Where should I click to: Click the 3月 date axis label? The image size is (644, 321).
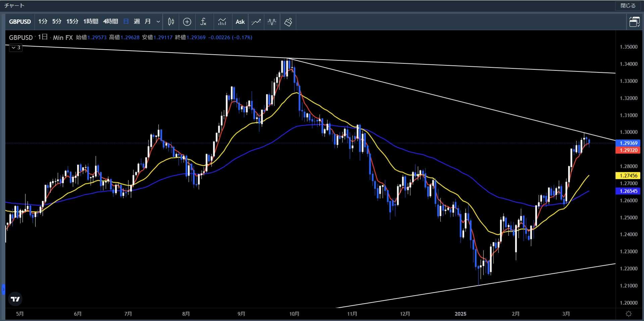566,314
